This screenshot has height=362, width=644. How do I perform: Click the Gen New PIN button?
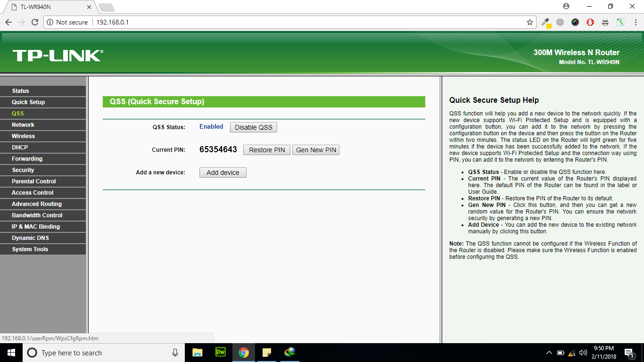click(x=316, y=150)
